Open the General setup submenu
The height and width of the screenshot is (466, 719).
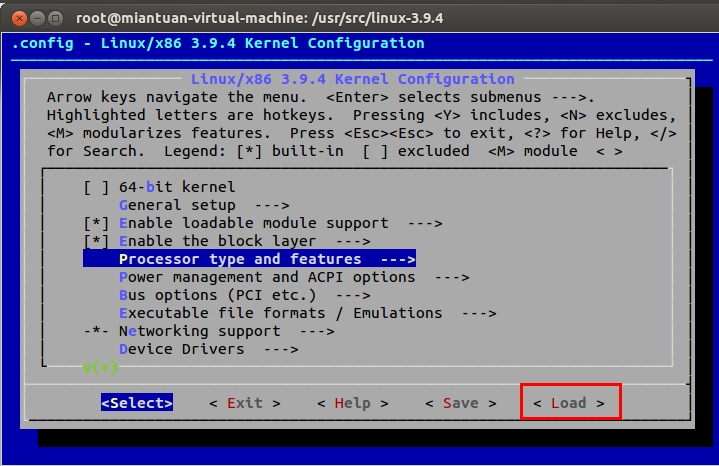(204, 205)
